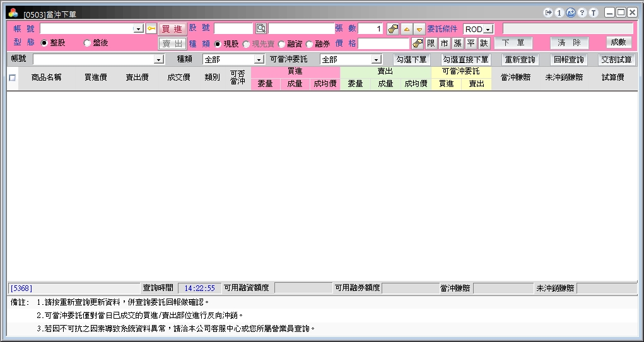Click the 勾選直接下單 button
This screenshot has width=644, height=342.
point(466,60)
